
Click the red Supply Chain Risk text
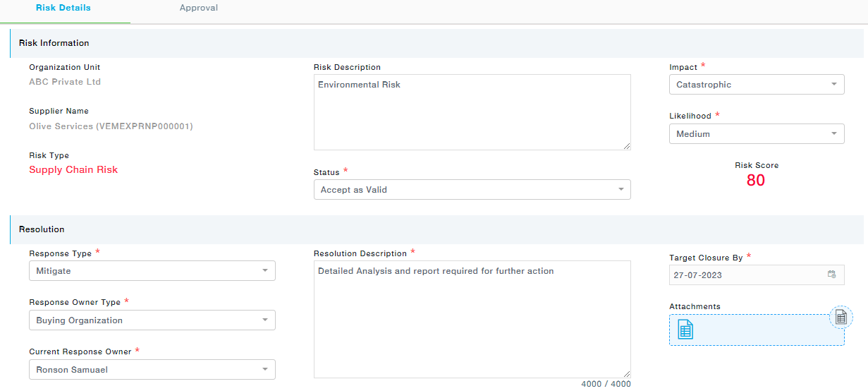coord(73,170)
